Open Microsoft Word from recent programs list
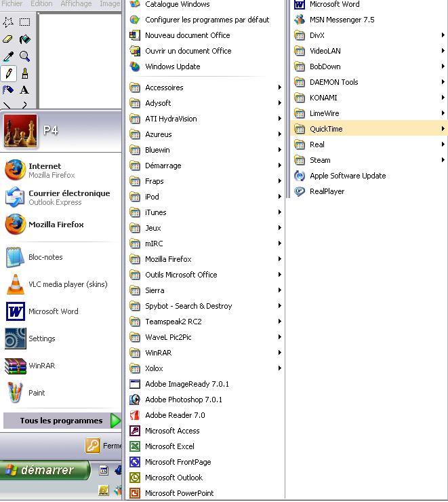Viewport: 448px width, 502px height. click(62, 311)
